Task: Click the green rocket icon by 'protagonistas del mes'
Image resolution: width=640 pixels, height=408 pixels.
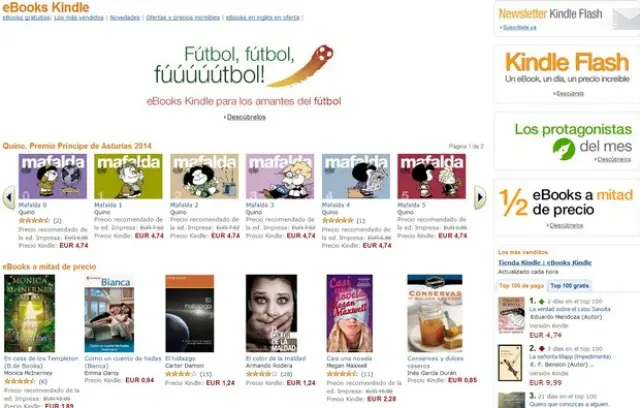Action: tap(564, 149)
